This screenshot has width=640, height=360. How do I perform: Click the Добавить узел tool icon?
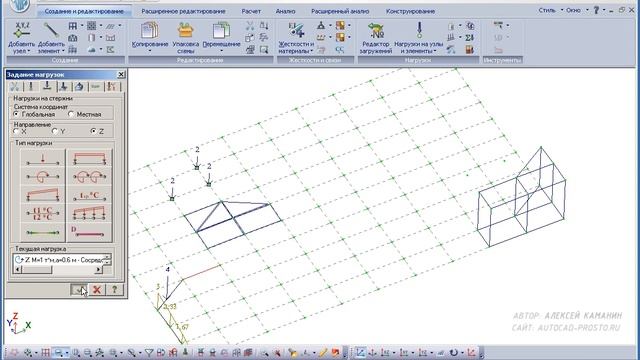22,31
